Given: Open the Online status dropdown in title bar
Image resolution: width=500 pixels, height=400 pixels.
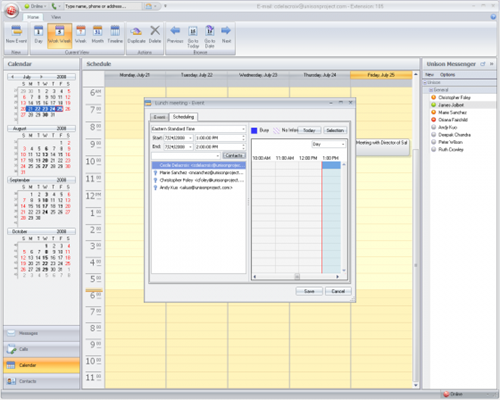Looking at the screenshot, I should pos(35,6).
